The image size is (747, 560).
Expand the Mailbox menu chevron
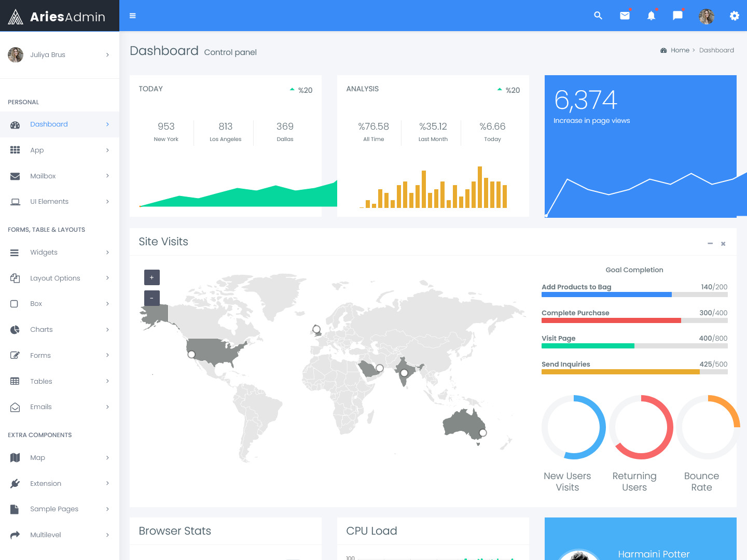(107, 176)
